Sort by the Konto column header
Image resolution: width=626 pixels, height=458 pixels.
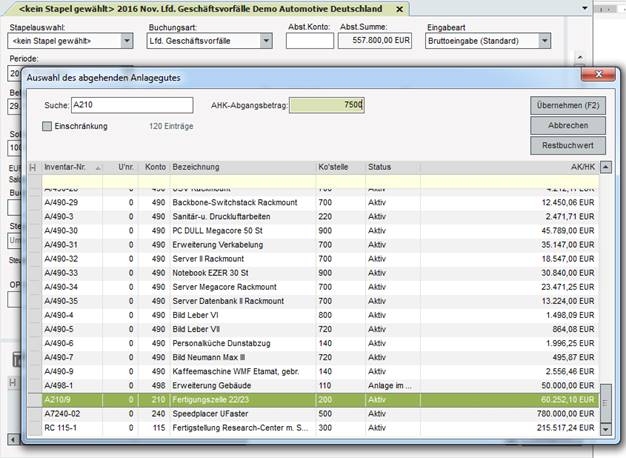[x=154, y=167]
